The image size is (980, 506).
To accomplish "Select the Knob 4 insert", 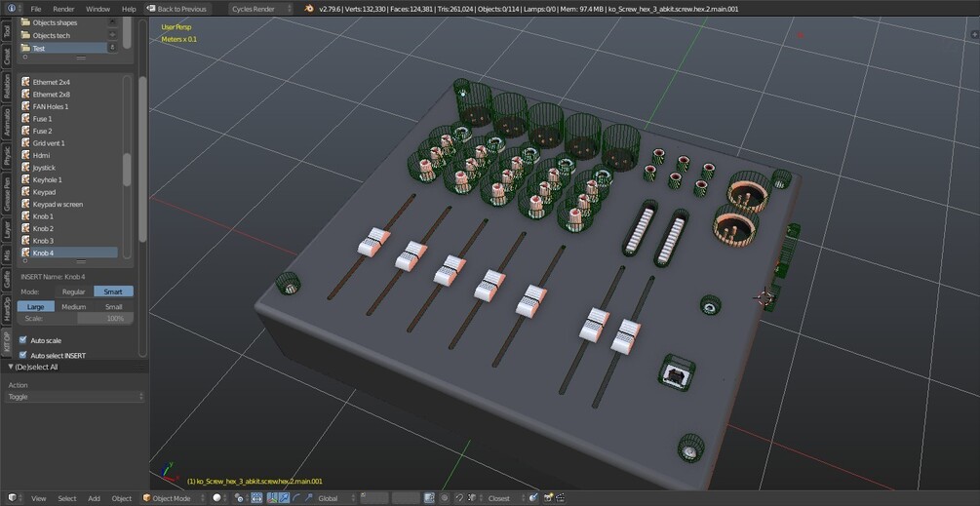I will point(69,253).
